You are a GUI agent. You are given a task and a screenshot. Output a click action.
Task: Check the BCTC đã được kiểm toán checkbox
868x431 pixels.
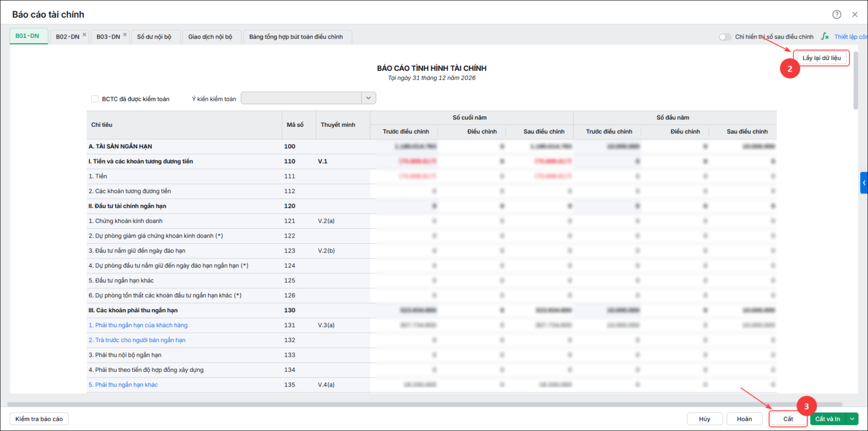95,99
